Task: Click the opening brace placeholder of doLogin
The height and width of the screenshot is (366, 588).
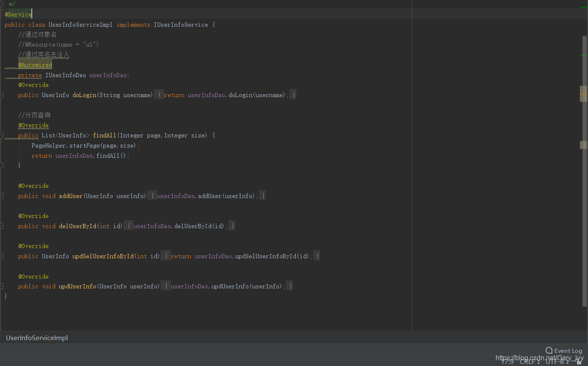Action: click(x=159, y=95)
